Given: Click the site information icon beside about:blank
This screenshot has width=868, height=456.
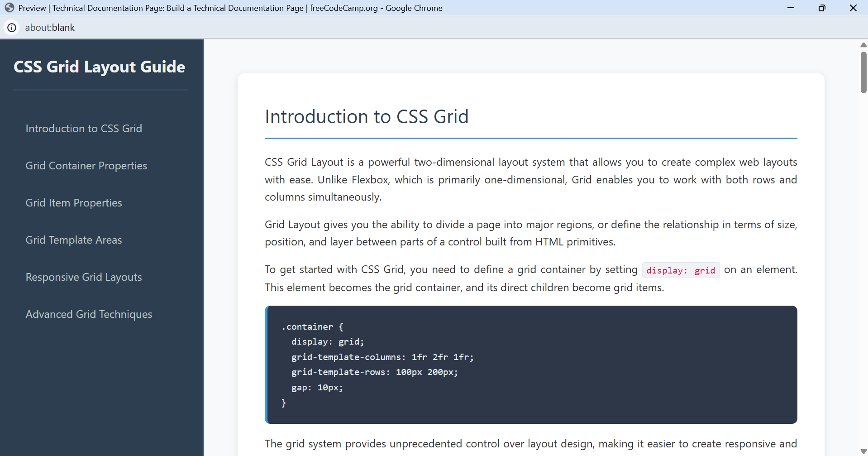Looking at the screenshot, I should pos(12,28).
